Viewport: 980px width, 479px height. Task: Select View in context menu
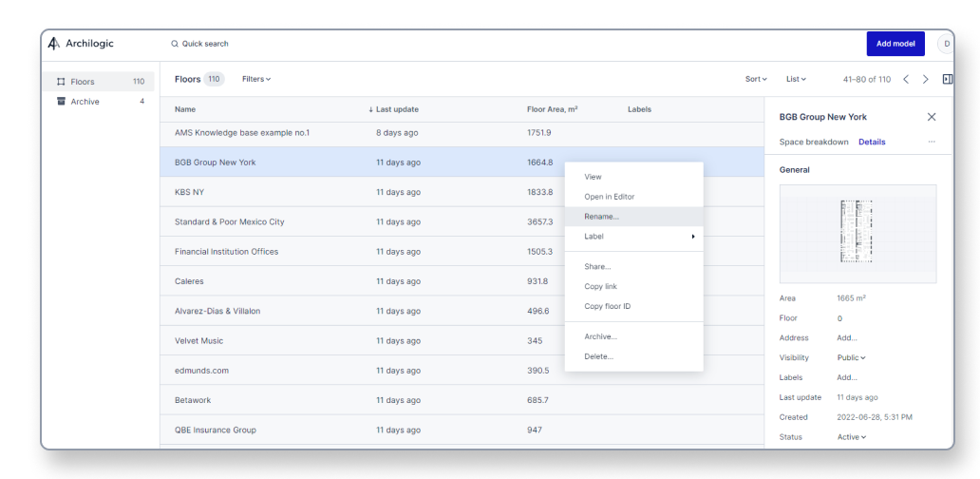tap(633, 177)
